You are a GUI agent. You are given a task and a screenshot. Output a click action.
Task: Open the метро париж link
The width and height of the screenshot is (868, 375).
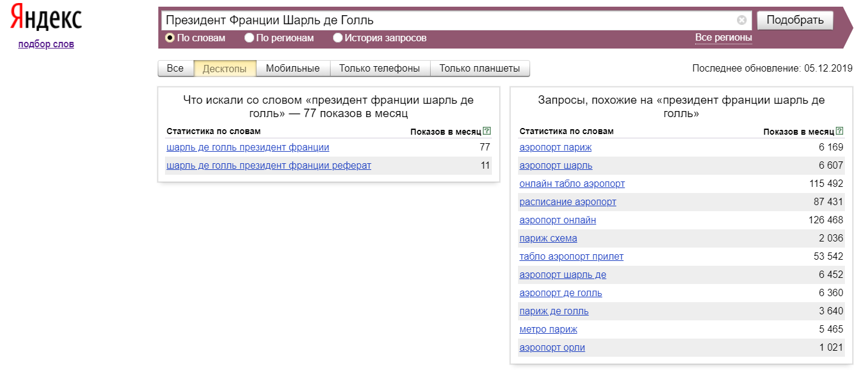[548, 329]
